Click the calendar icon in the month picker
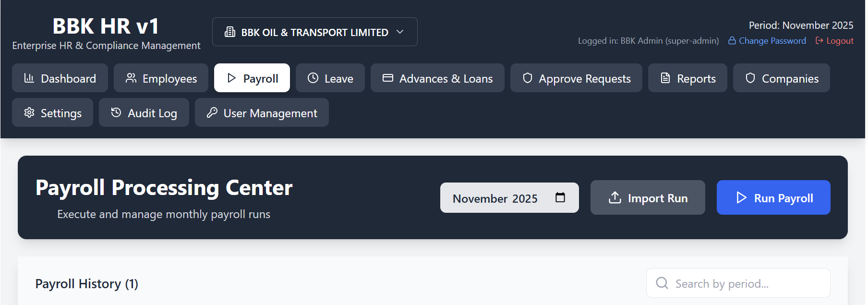The width and height of the screenshot is (868, 305). pyautogui.click(x=560, y=197)
